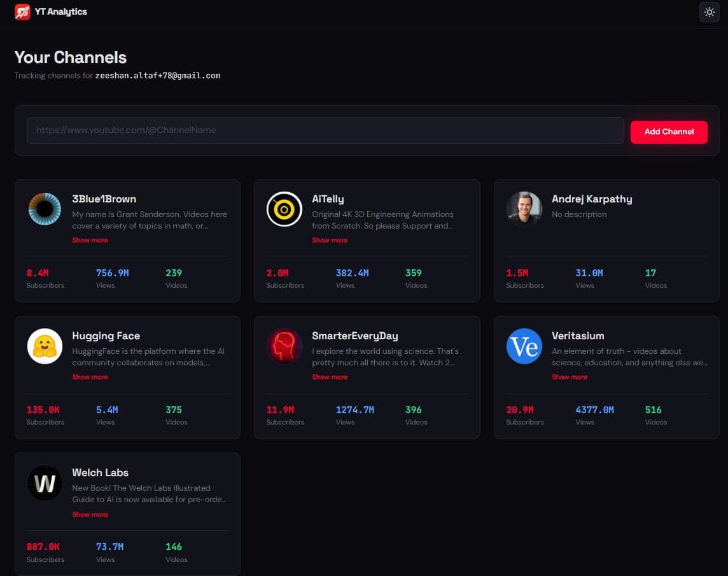
Task: Click Veritasium's 516 videos value
Action: click(x=654, y=410)
